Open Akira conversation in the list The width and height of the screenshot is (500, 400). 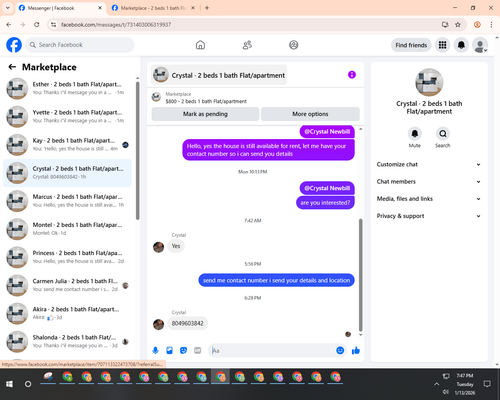click(x=67, y=313)
